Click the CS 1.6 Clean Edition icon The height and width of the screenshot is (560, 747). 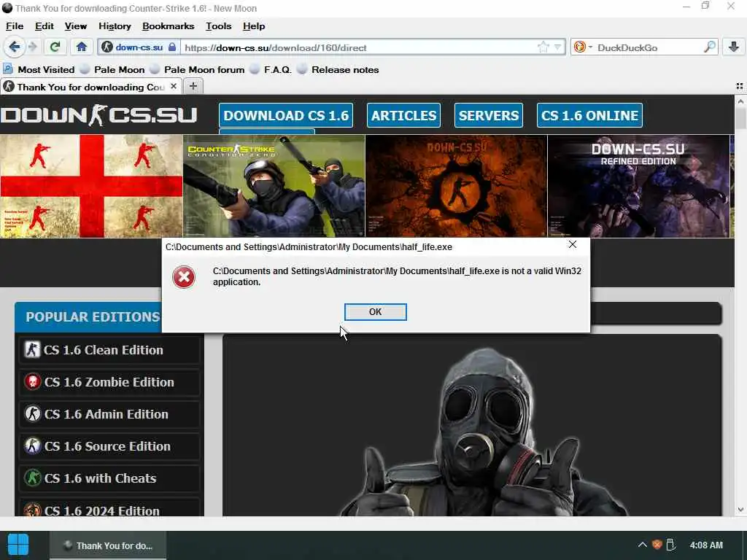click(x=32, y=349)
